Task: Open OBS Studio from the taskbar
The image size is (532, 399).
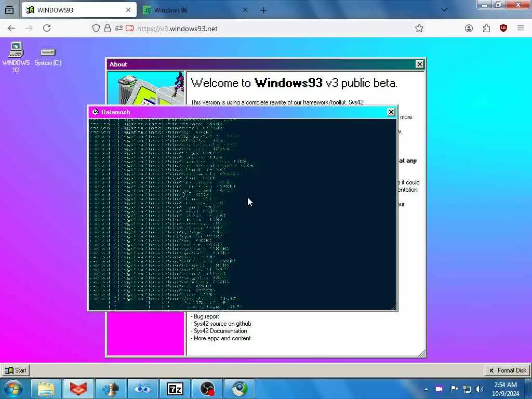Action: point(207,389)
